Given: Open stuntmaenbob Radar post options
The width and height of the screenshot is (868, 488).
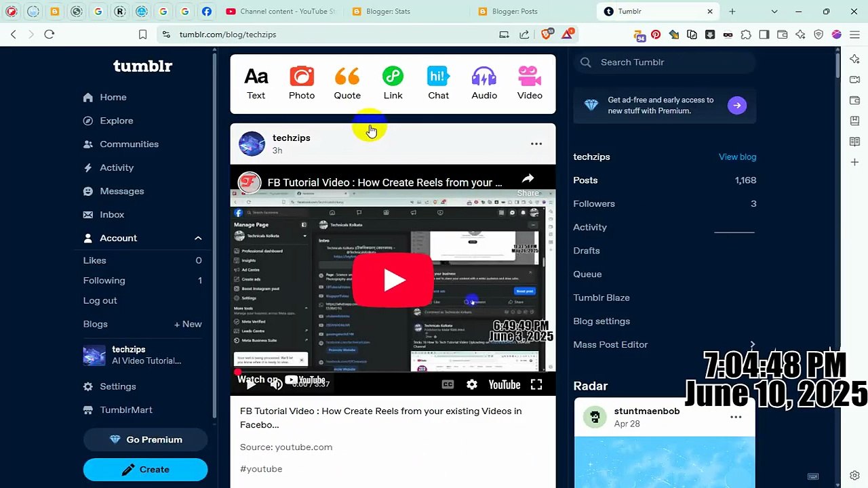Looking at the screenshot, I should pos(736,417).
